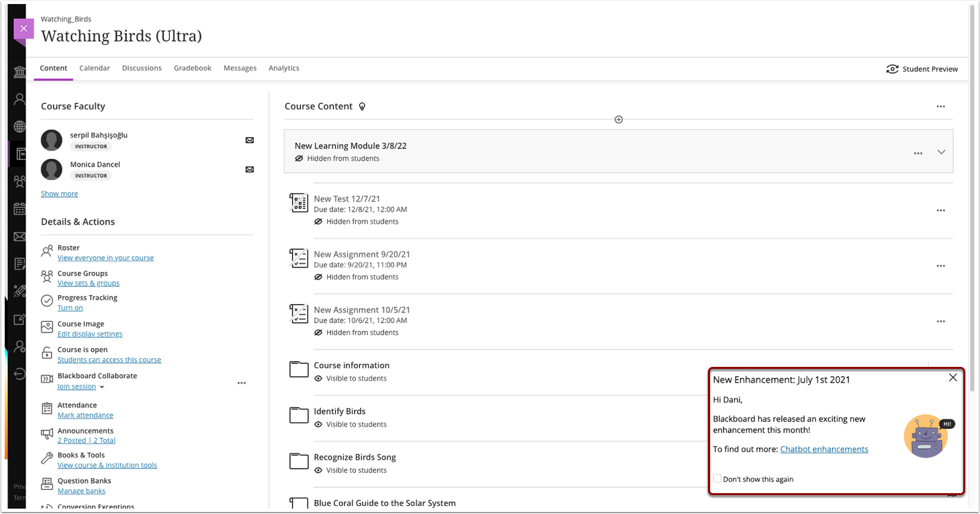Toggle visibility of New Assignment 10/5/21

(x=356, y=333)
